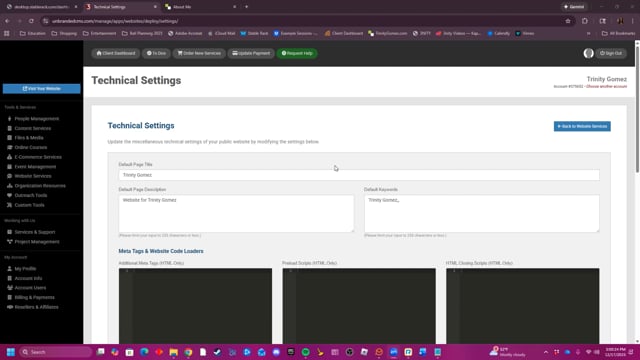Open Billing & Payments sidebar icon

[9, 297]
